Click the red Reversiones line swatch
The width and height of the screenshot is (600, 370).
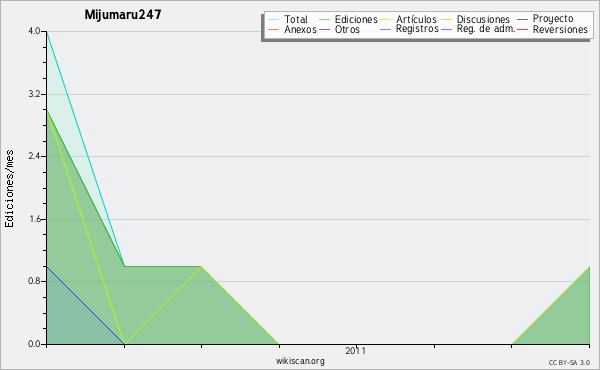coord(523,29)
